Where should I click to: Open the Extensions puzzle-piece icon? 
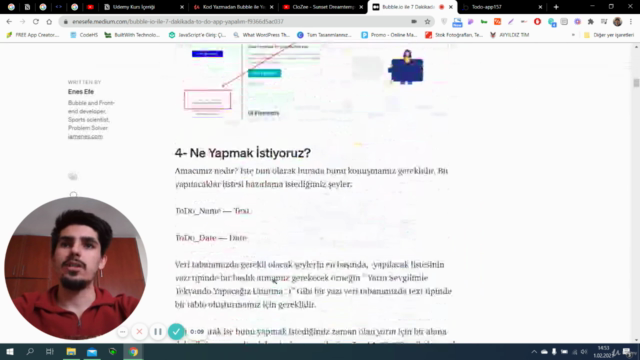pos(591,22)
